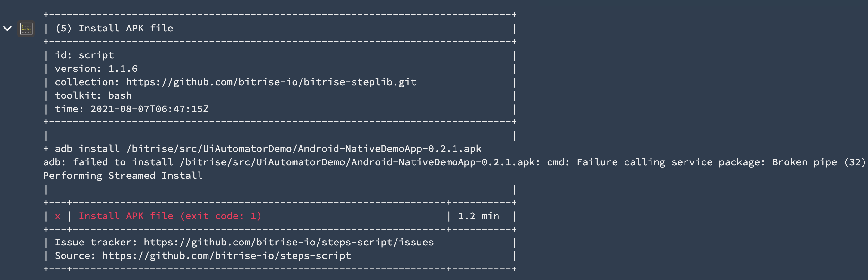This screenshot has height=280, width=868.
Task: Collapse the Install APK file step chevron
Action: 7,29
